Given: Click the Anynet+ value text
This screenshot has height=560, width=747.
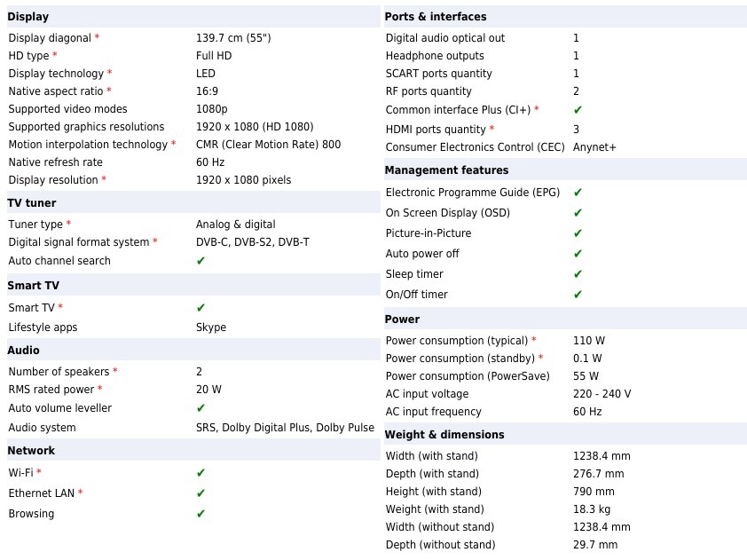Looking at the screenshot, I should click(594, 147).
